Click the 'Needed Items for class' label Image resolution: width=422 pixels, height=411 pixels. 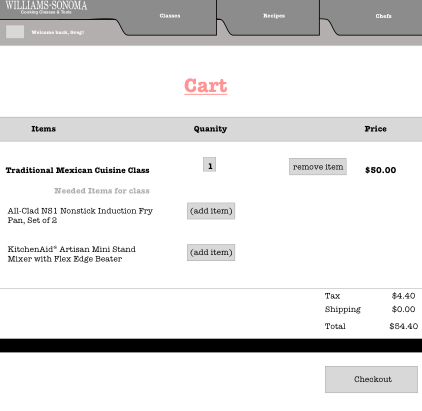(x=102, y=191)
